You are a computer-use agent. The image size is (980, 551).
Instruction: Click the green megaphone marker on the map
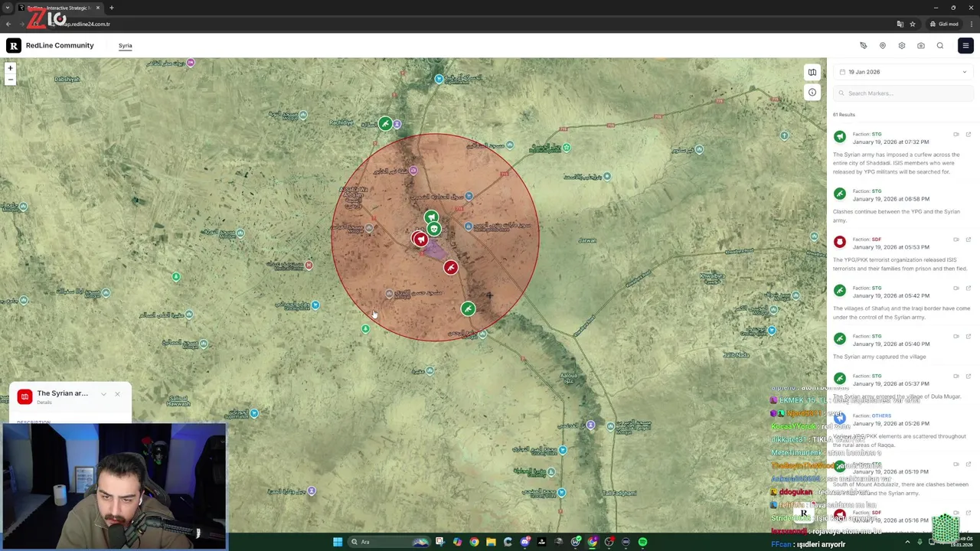point(431,217)
